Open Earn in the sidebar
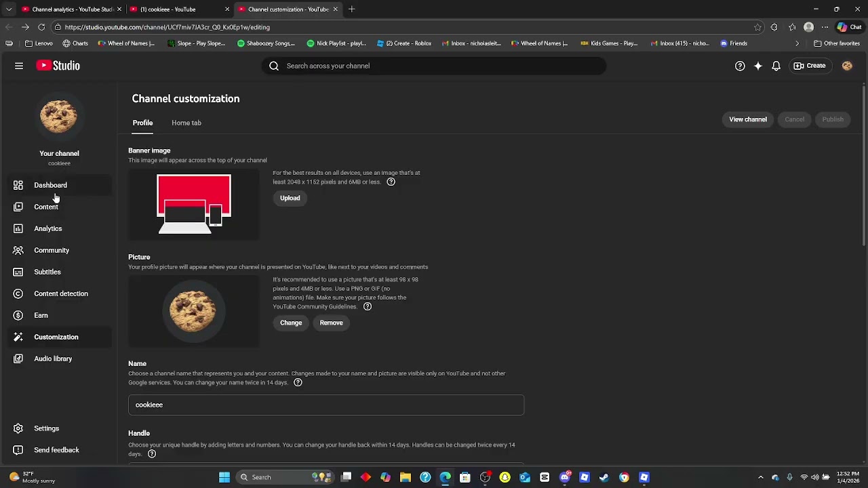868x488 pixels. pyautogui.click(x=59, y=315)
